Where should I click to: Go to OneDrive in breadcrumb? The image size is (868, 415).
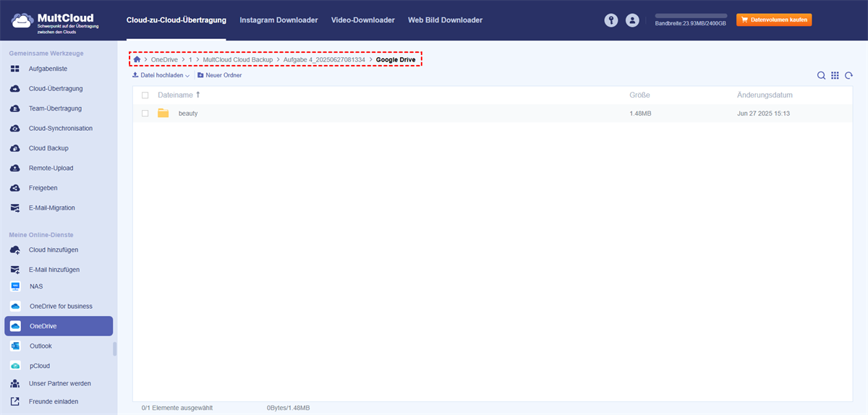[x=164, y=59]
